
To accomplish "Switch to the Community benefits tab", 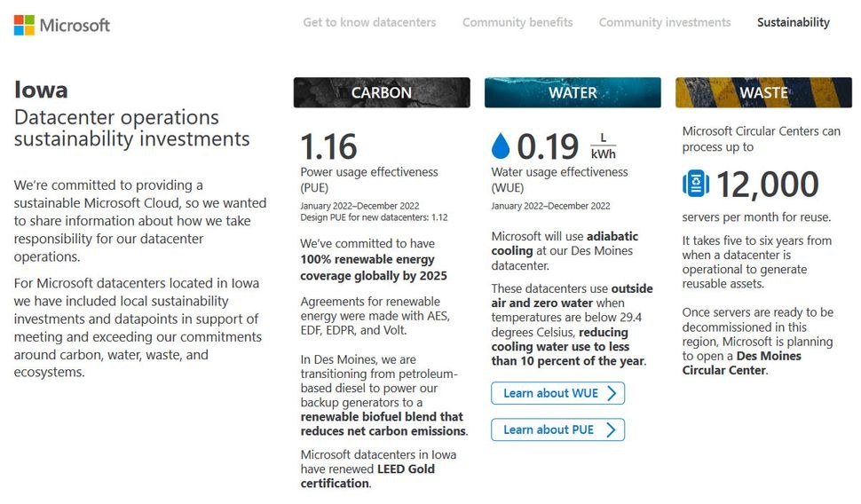I will point(517,22).
